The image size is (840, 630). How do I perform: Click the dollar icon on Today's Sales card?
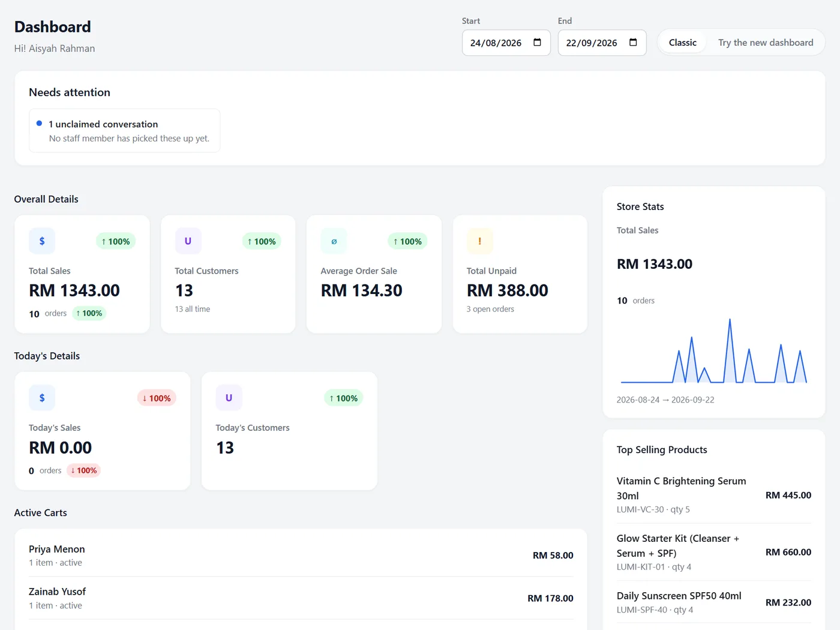(x=42, y=398)
